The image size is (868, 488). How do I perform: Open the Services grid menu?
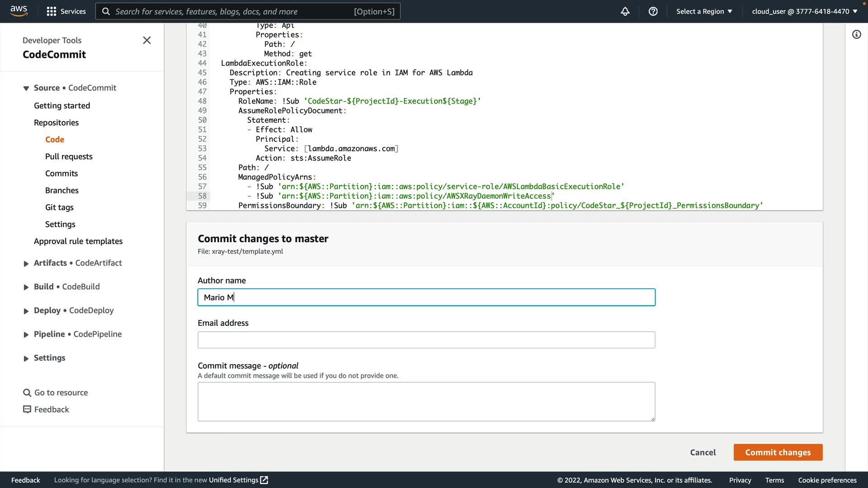click(52, 11)
